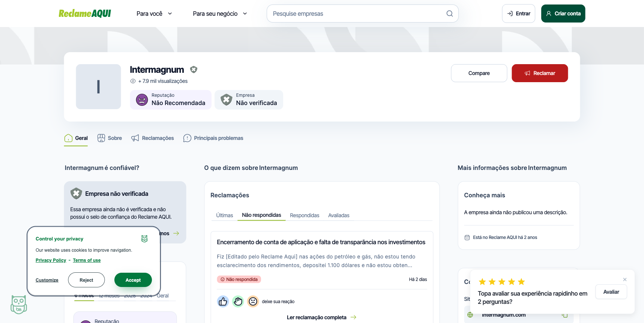Open the complaint titled Encerramento de conta

click(321, 242)
